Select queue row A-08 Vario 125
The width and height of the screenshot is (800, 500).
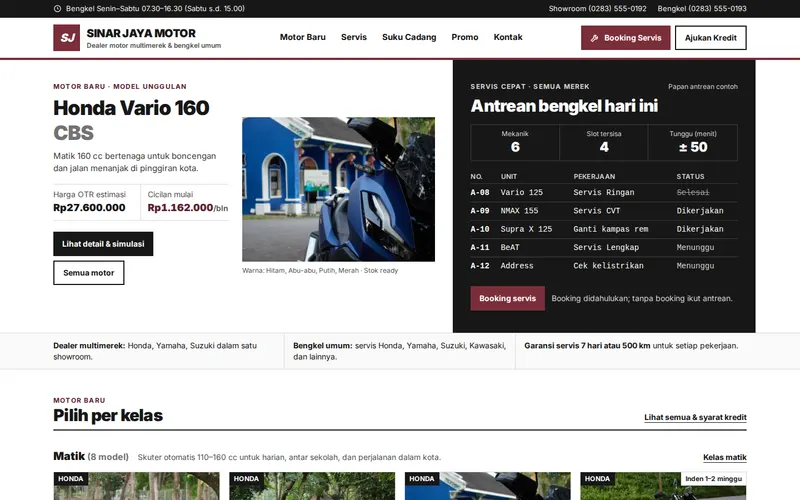(604, 192)
